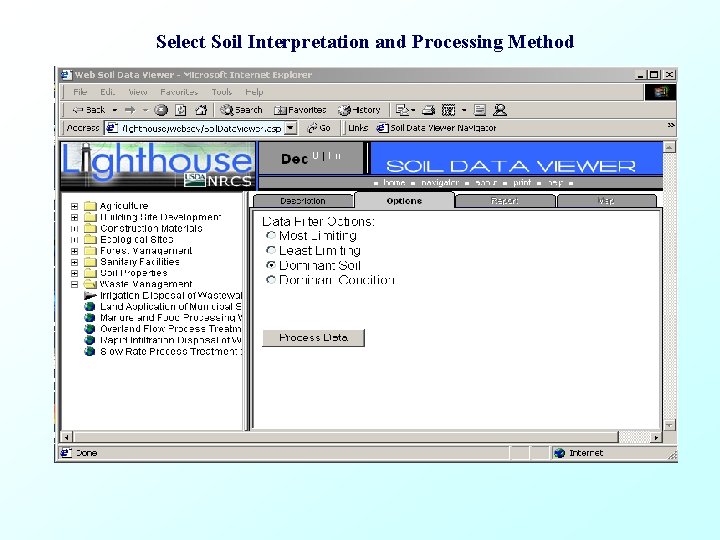Click the Discuss toolbar icon
Viewport: 720px width, 540px height.
[x=480, y=110]
